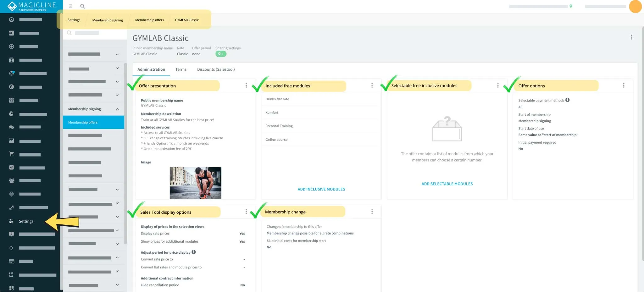Screen dimensions: 644x292
Task: Open Settings in the left sidebar
Action: 26,221
